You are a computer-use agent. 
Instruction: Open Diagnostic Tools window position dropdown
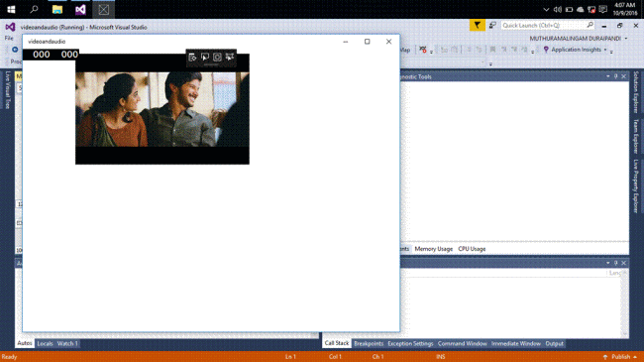[x=608, y=76]
